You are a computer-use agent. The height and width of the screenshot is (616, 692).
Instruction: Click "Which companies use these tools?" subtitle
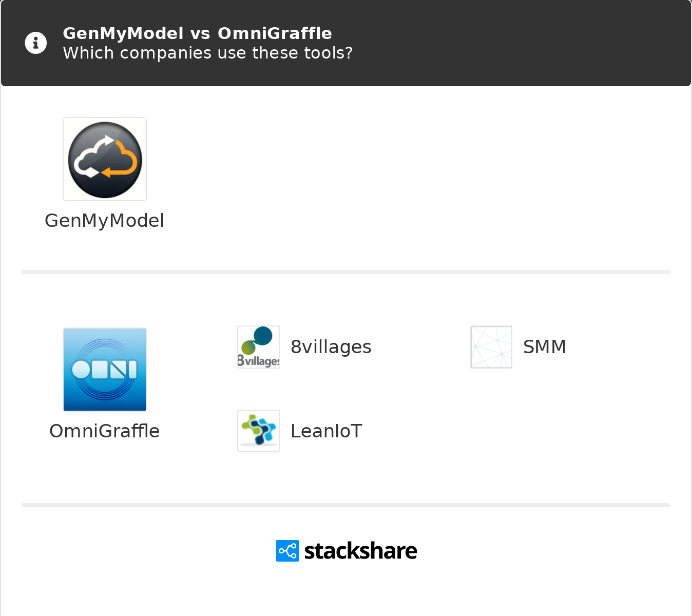point(208,53)
